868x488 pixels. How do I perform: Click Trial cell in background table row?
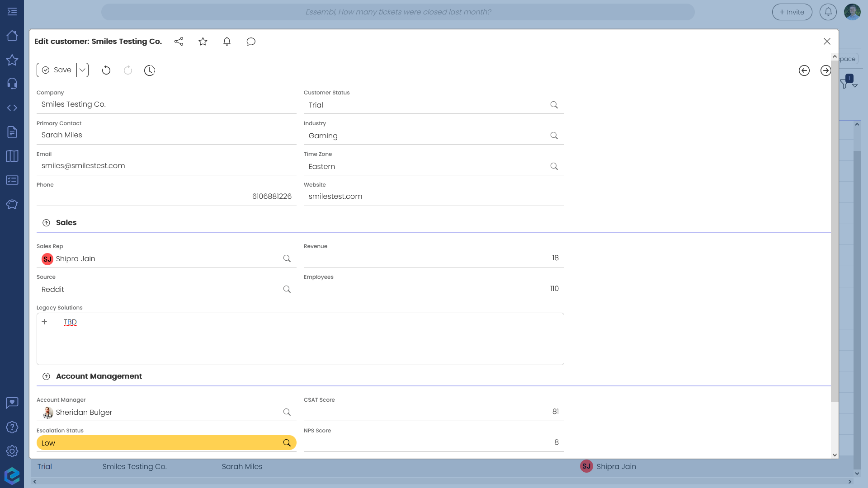[45, 467]
